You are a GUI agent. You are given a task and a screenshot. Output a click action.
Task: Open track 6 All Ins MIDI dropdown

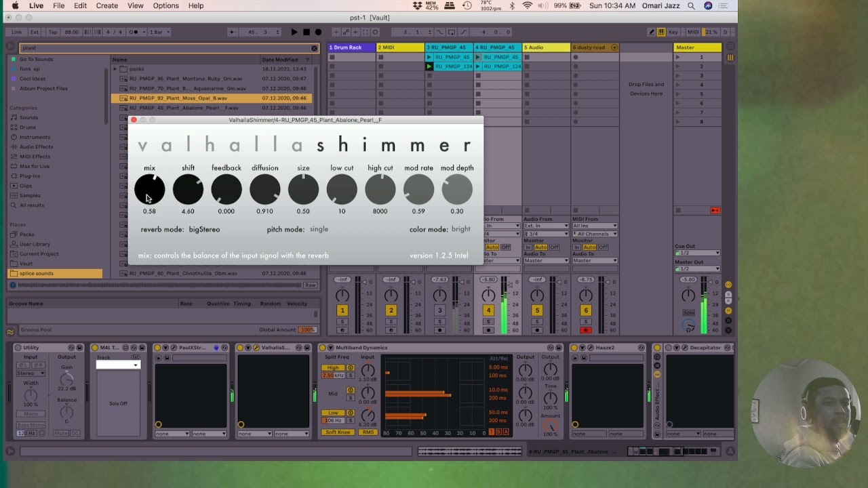(595, 226)
